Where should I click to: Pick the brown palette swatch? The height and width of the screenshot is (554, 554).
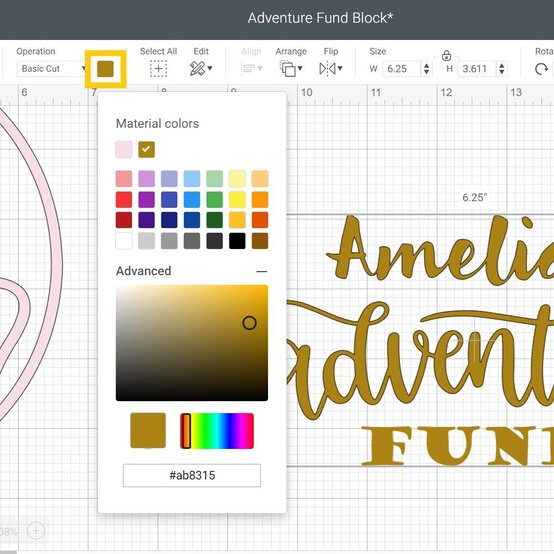260,241
